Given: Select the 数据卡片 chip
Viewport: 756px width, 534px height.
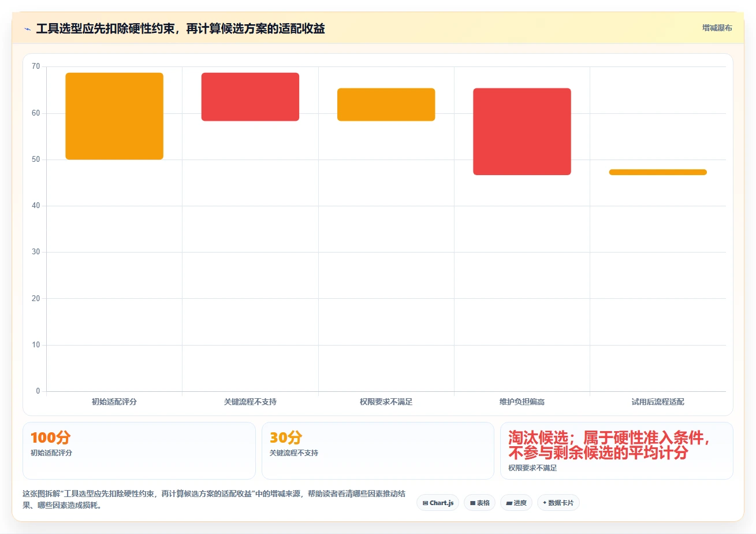Looking at the screenshot, I should [558, 503].
